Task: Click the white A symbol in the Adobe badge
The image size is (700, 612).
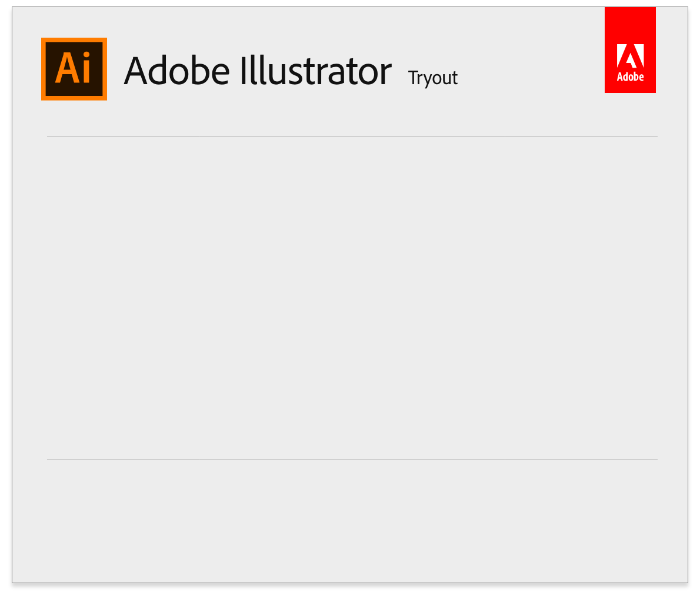Action: [630, 56]
